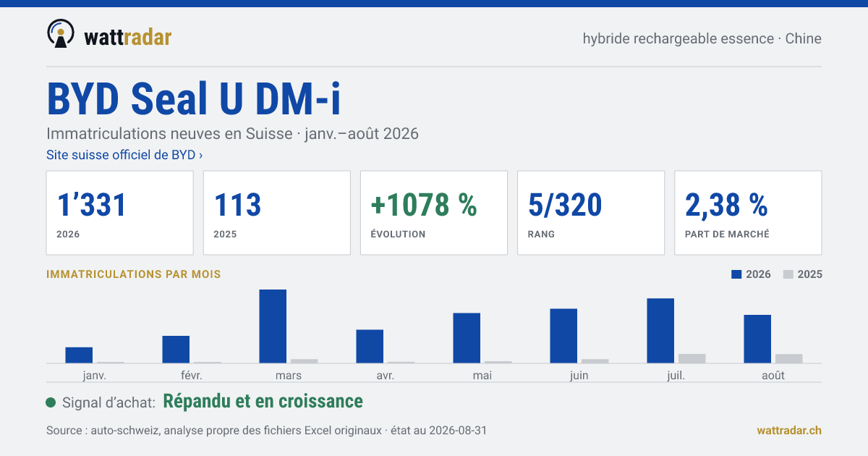Click 'hybride rechargeable essence · Chine' label
Screen dimensions: 868x456
(702, 38)
